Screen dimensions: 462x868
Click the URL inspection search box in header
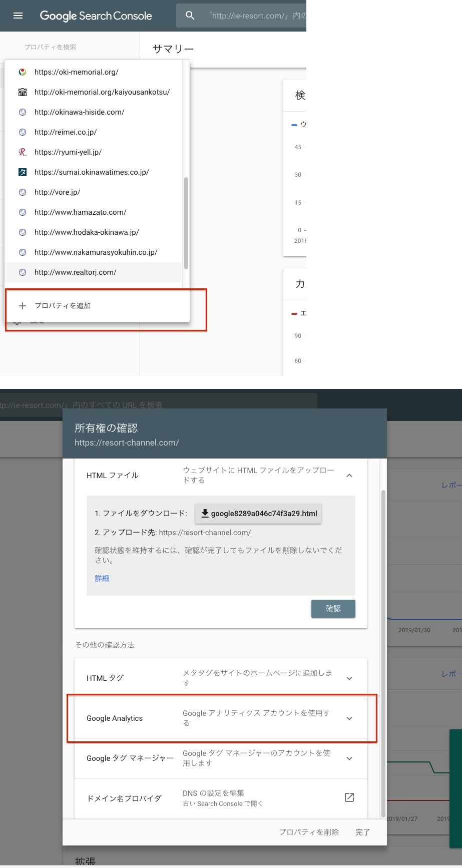pos(241,16)
